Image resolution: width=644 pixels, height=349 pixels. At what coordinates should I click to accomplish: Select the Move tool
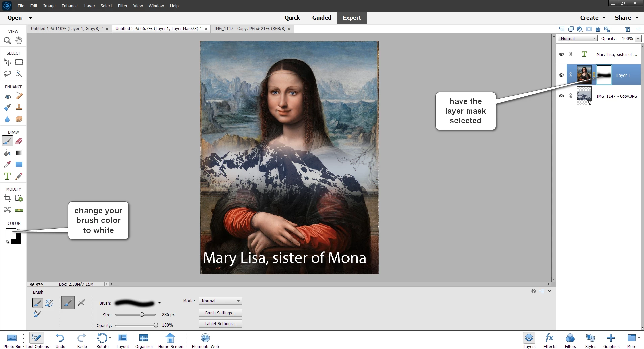7,62
